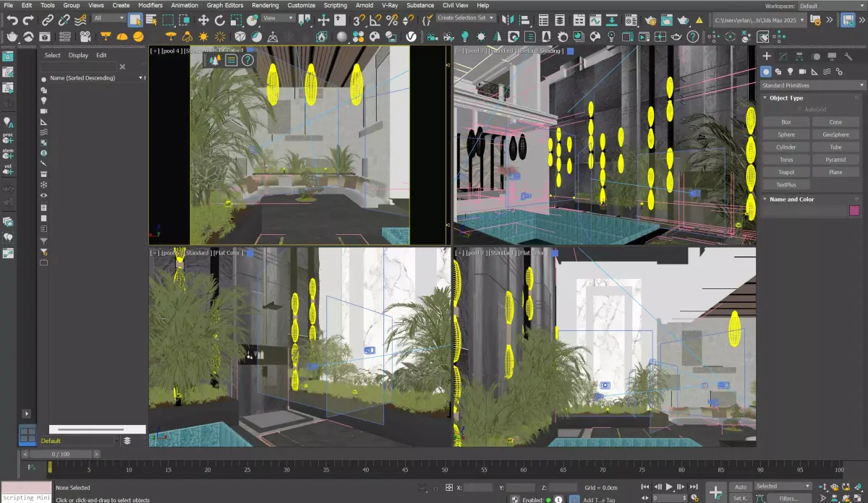Open the Curve Editor icon

click(595, 20)
